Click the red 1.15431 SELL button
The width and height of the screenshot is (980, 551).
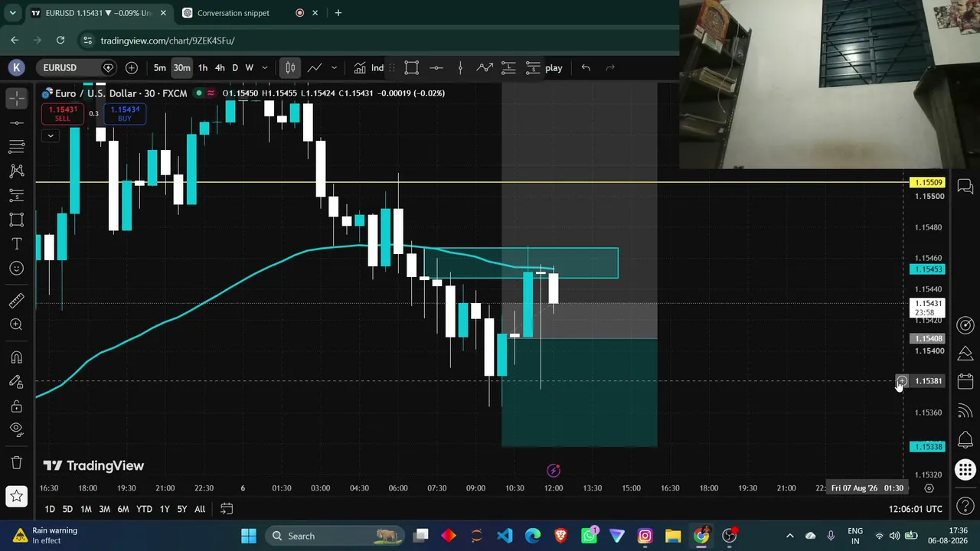click(62, 113)
